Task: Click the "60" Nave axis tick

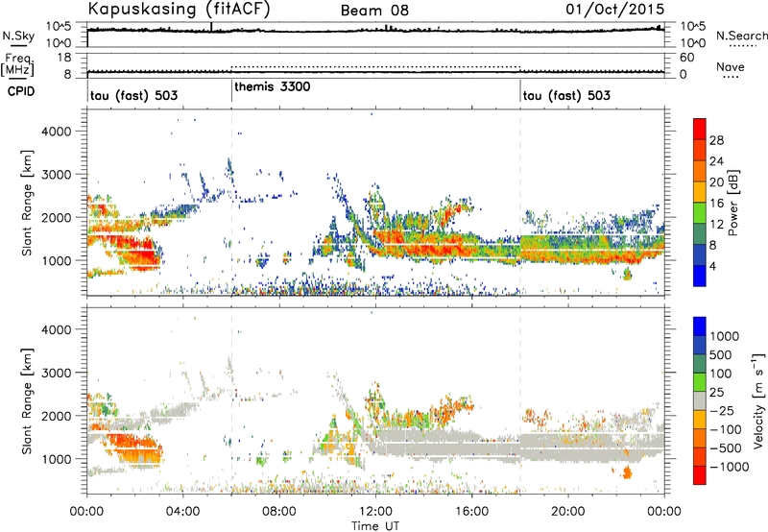Action: pyautogui.click(x=686, y=58)
